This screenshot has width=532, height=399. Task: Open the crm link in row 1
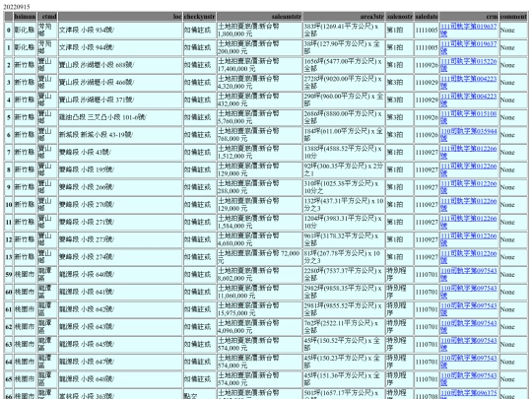(469, 47)
